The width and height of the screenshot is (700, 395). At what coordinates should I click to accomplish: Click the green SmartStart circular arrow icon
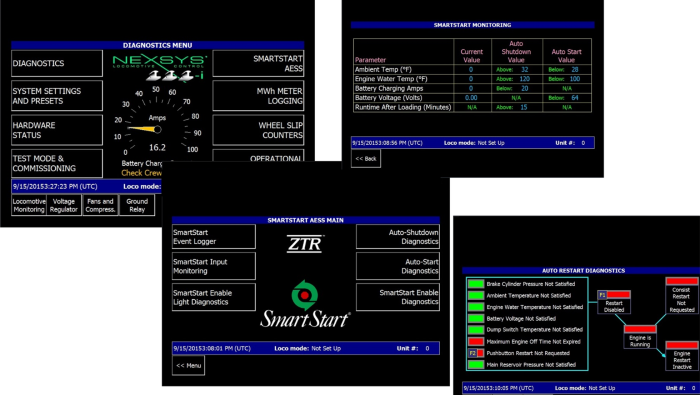[304, 295]
